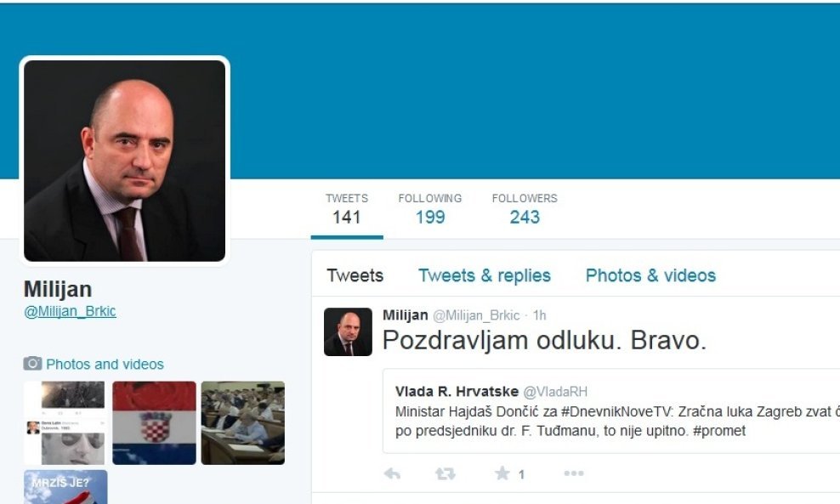
Task: Reply to the Pozdravljam odluku tweet
Action: coord(392,473)
